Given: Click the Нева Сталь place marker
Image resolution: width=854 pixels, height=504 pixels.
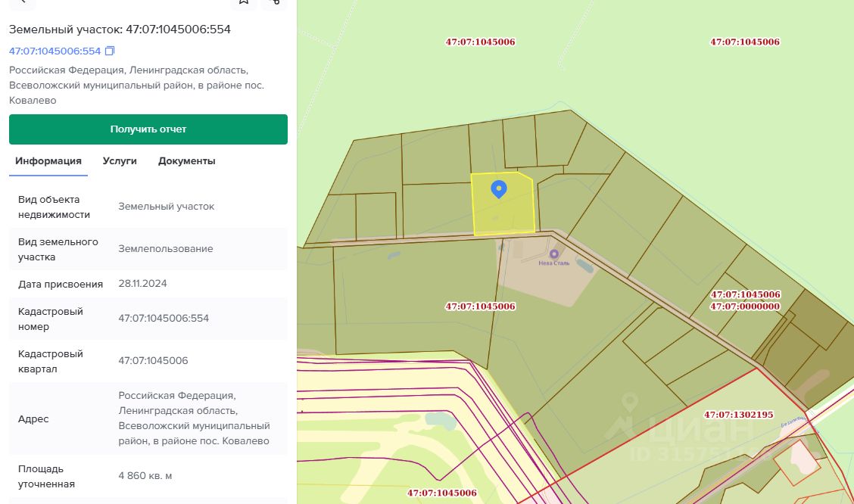Looking at the screenshot, I should click(554, 255).
